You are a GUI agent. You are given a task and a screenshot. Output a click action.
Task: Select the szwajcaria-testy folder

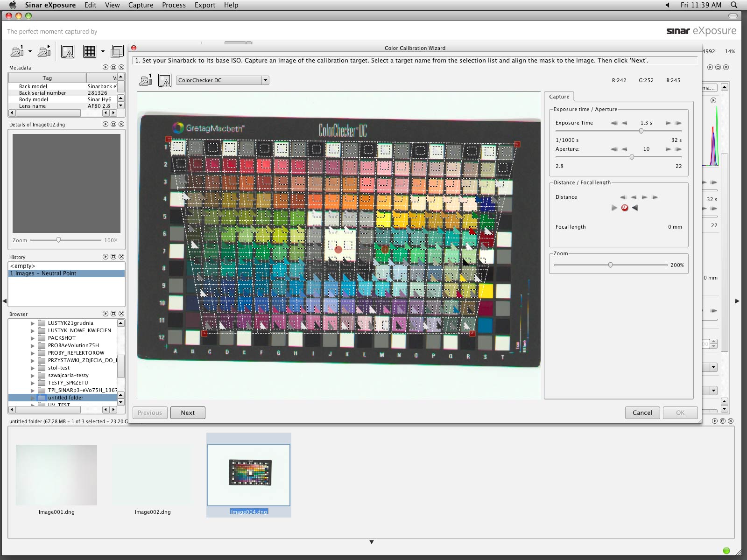(68, 375)
